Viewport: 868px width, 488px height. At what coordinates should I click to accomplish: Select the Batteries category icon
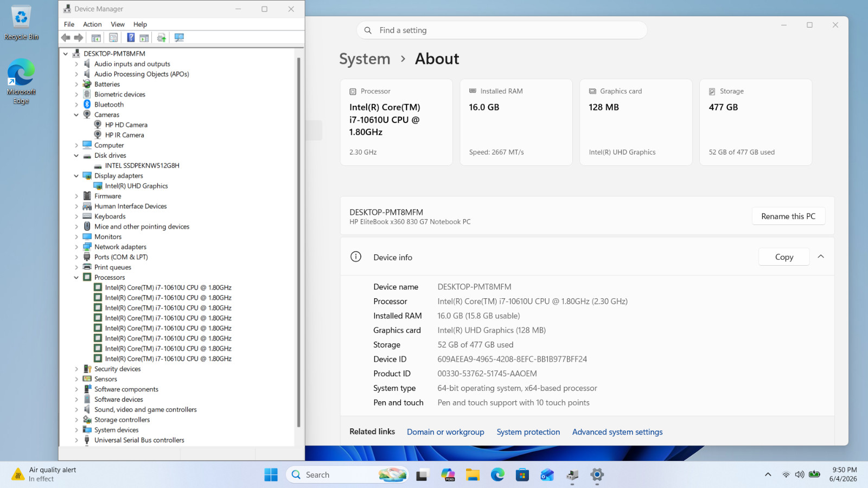87,84
